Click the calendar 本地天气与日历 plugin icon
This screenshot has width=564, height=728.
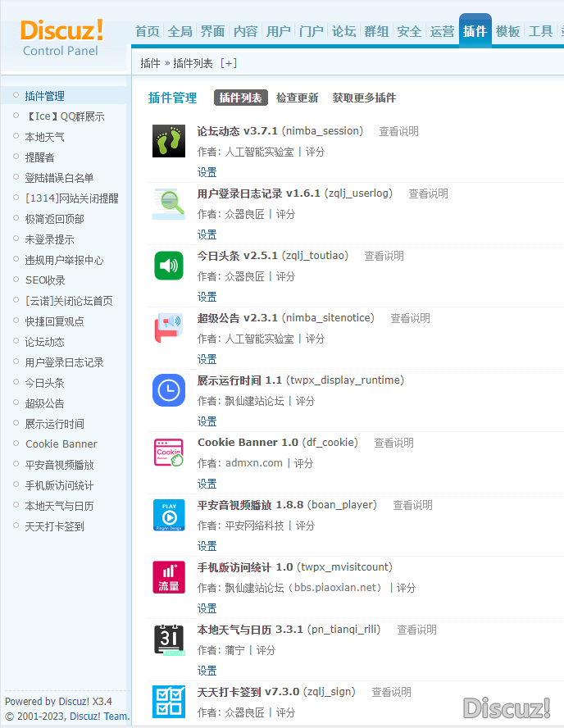[169, 639]
